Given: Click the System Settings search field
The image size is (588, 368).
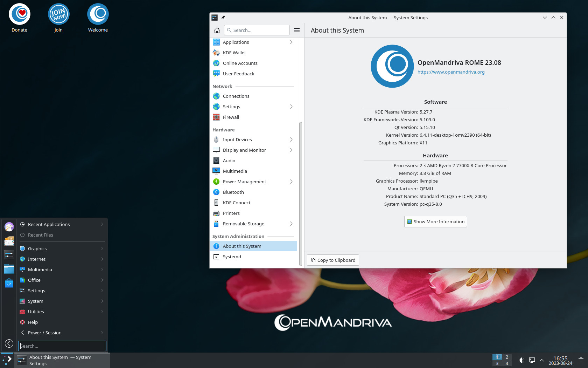Looking at the screenshot, I should (x=257, y=30).
